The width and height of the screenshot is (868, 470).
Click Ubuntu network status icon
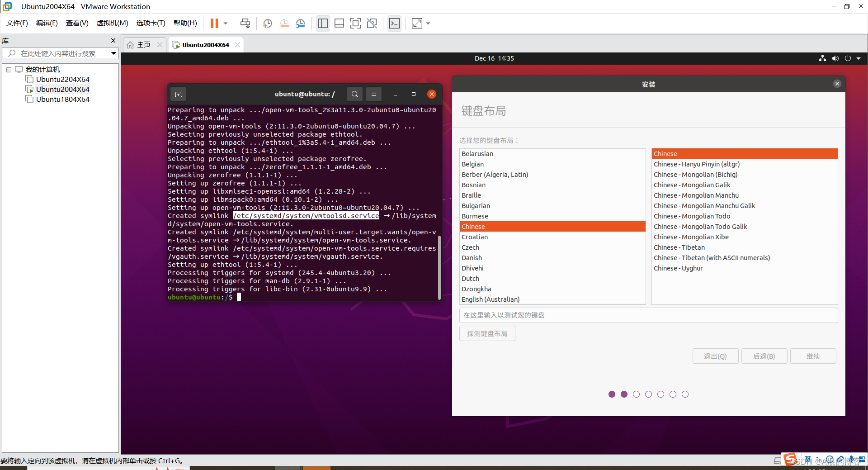822,58
